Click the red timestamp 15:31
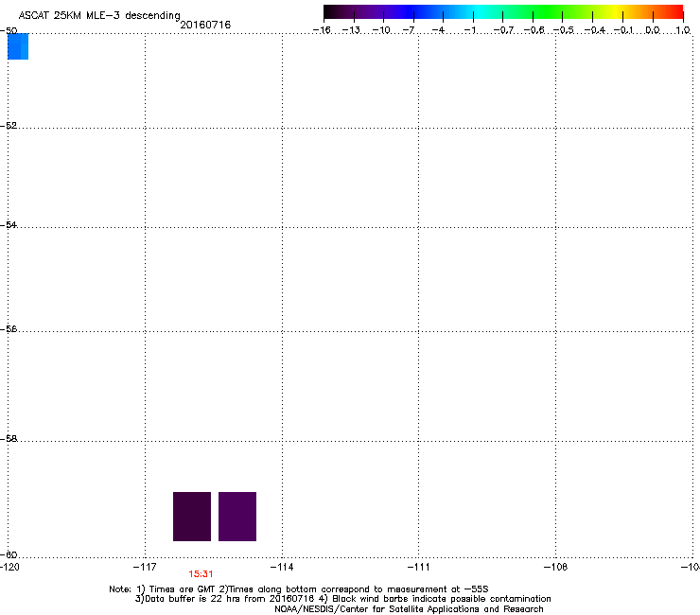700x615 pixels. (x=201, y=574)
